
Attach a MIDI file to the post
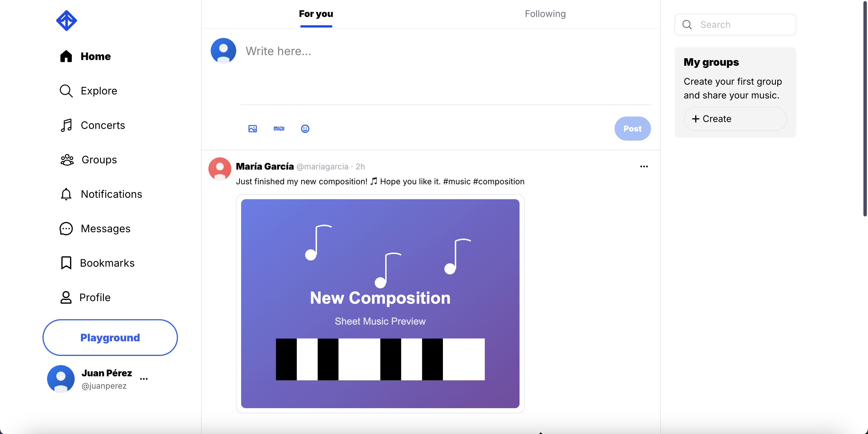pyautogui.click(x=279, y=129)
